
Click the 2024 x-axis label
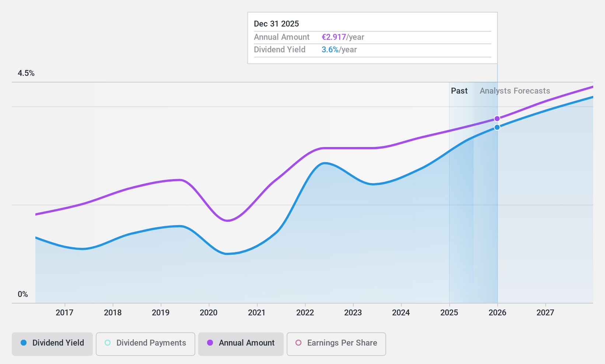click(401, 313)
